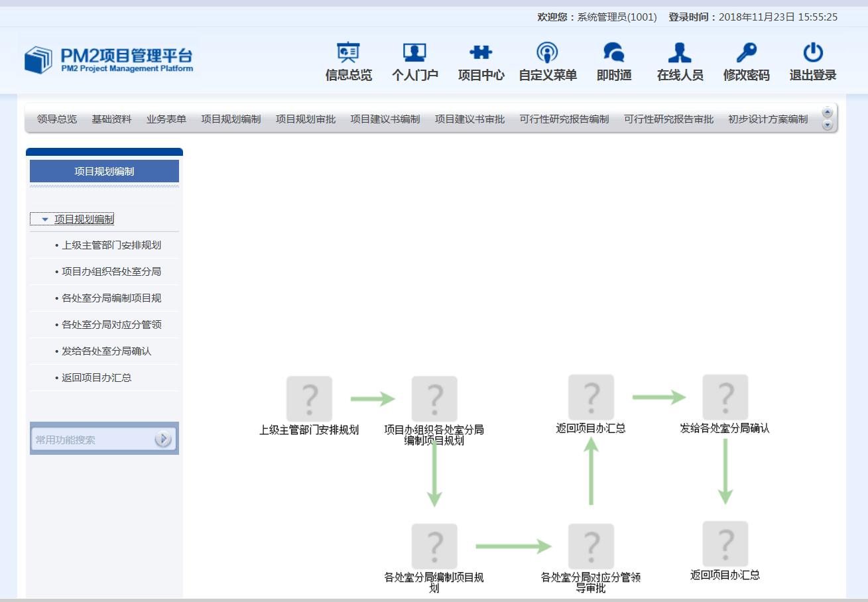Open the 发给各处室分局确认 workflow node
The image size is (868, 602).
coord(725,397)
